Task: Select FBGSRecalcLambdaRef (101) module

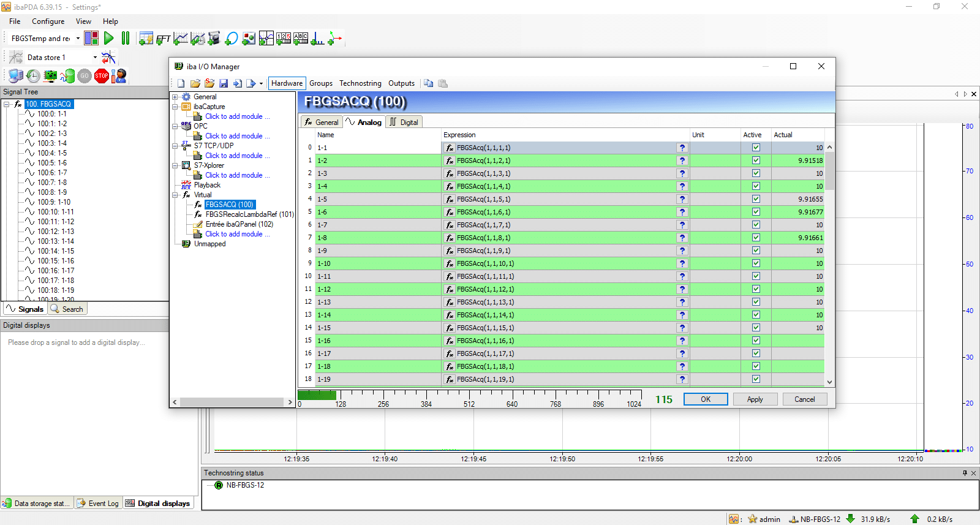Action: 249,214
